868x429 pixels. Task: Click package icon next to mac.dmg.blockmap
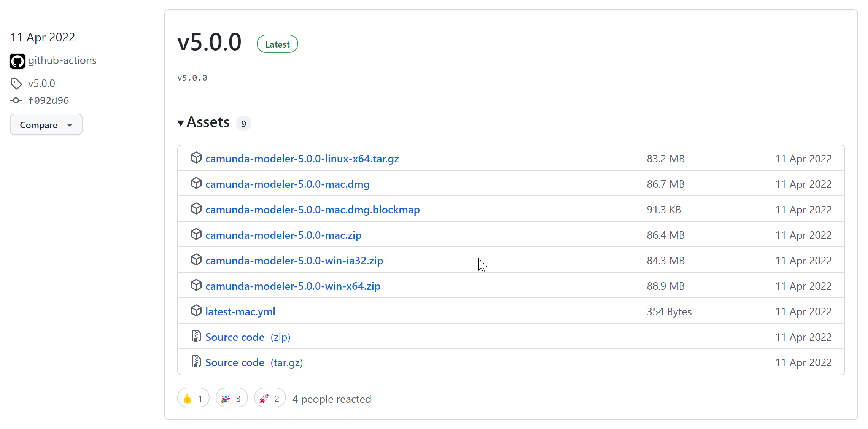[x=196, y=209]
